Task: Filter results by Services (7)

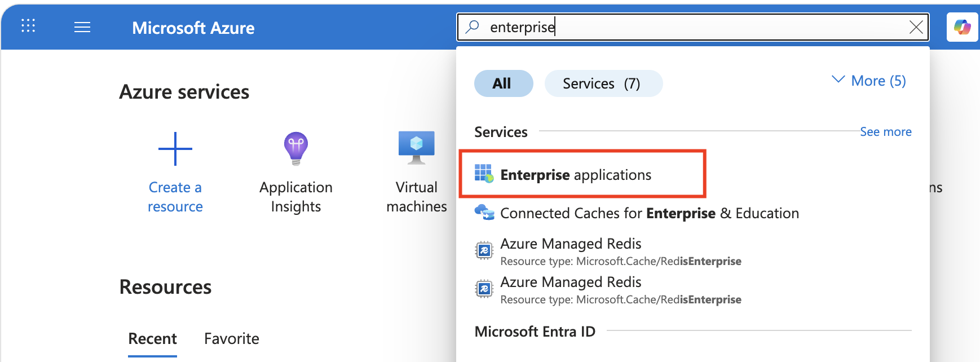Action: point(603,83)
